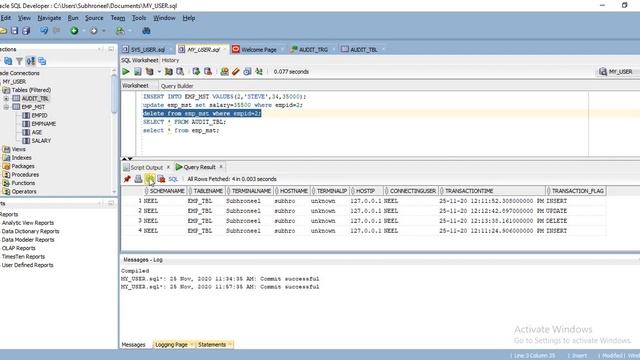Click the Clear eraser icon in worksheet toolbar
The height and width of the screenshot is (360, 640).
pos(236,72)
